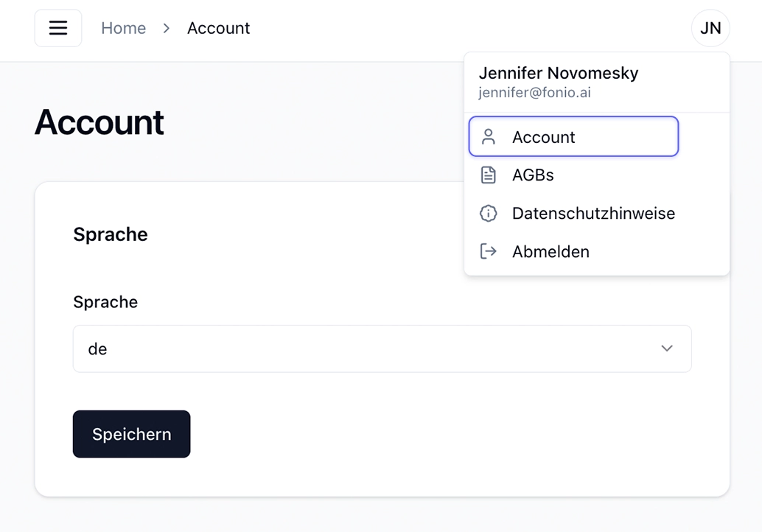Click the JN user avatar
The width and height of the screenshot is (762, 532).
(710, 28)
